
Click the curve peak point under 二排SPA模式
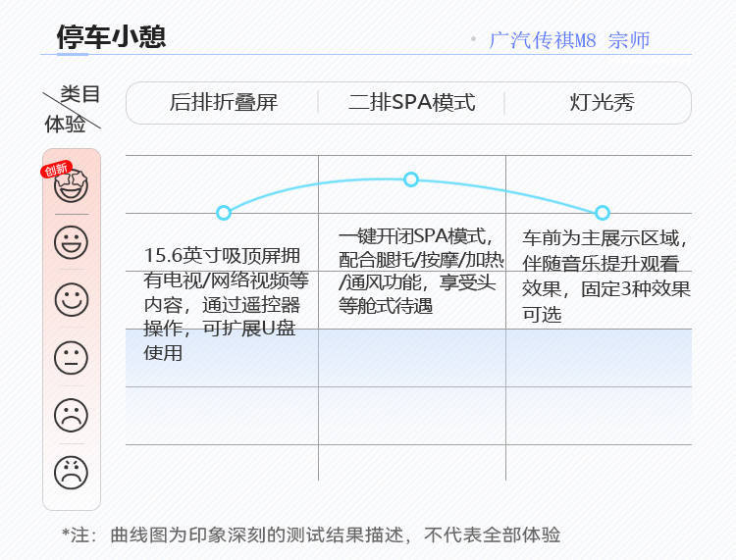(411, 179)
